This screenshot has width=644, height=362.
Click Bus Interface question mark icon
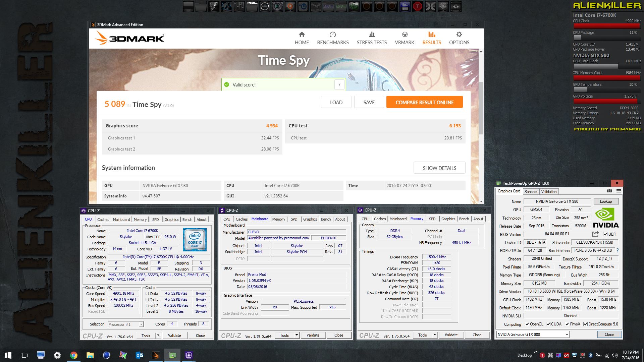click(617, 250)
